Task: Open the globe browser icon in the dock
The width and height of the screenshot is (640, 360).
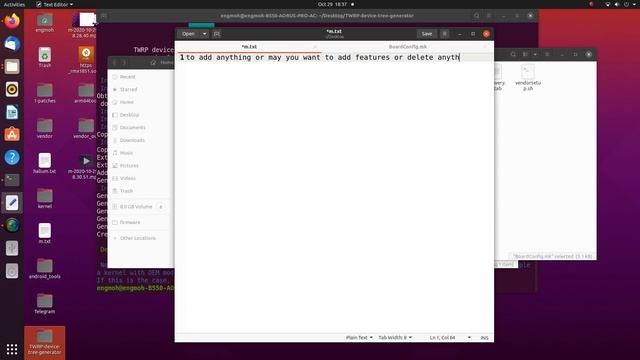Action: 12,225
